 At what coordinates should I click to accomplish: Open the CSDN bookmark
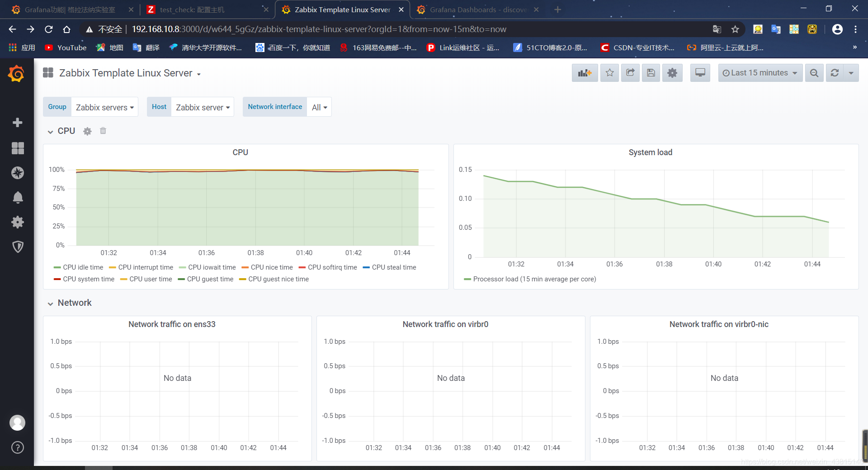(637, 47)
